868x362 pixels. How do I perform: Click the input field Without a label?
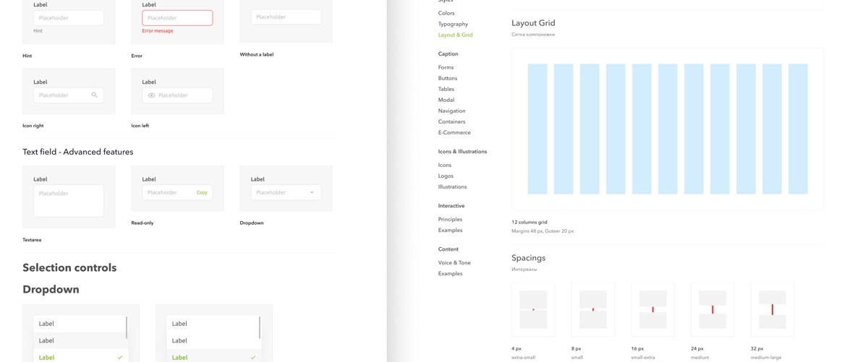click(286, 17)
